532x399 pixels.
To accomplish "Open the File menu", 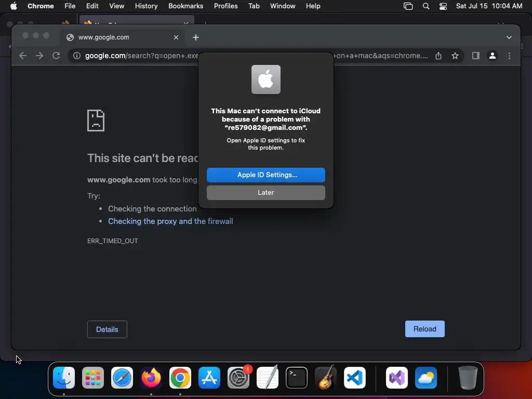I will [x=70, y=6].
